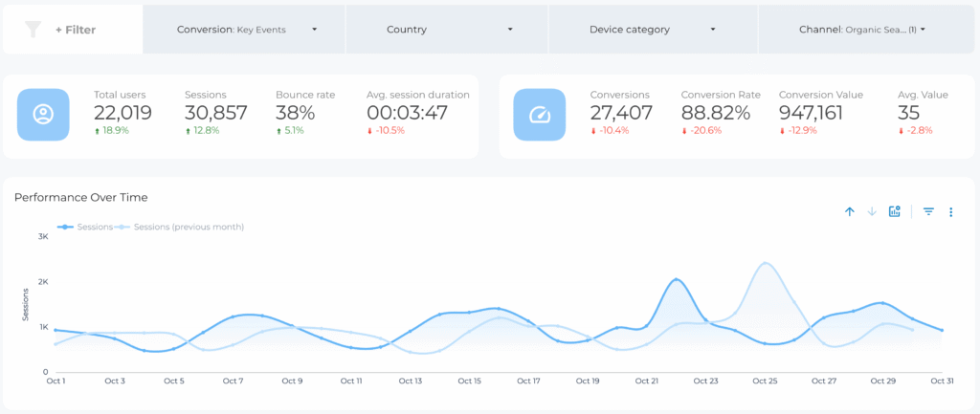Click the chart drill up arrow

850,211
